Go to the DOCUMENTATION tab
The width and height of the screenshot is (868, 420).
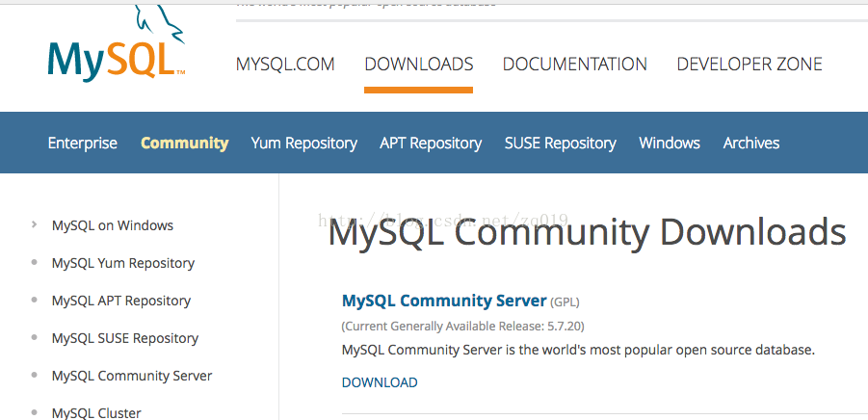point(574,65)
